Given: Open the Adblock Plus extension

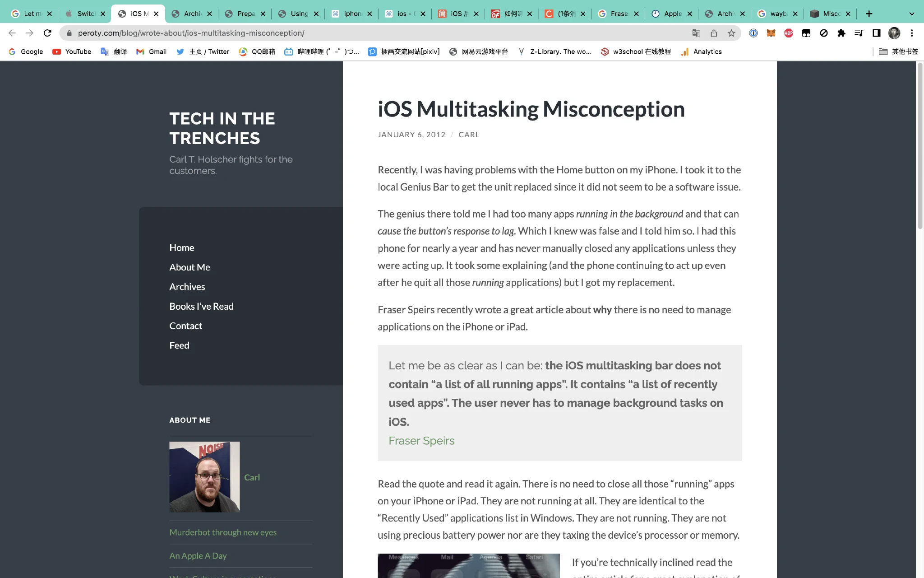Looking at the screenshot, I should pyautogui.click(x=789, y=33).
